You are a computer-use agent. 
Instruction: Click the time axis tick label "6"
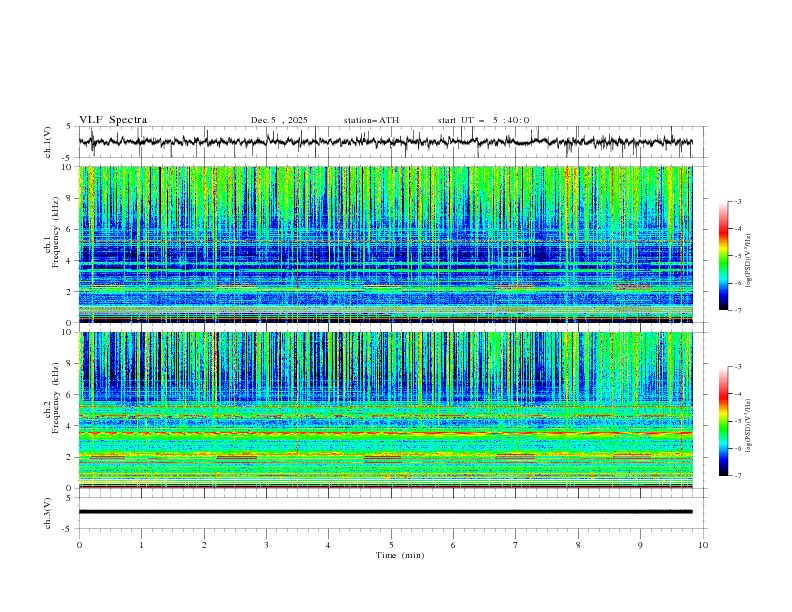(453, 545)
